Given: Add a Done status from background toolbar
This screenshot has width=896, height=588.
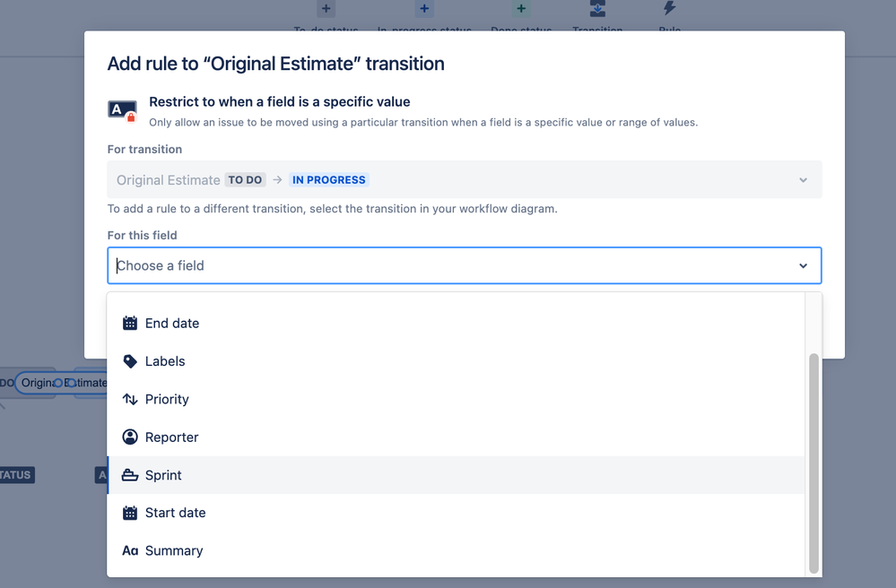Looking at the screenshot, I should coord(521,9).
